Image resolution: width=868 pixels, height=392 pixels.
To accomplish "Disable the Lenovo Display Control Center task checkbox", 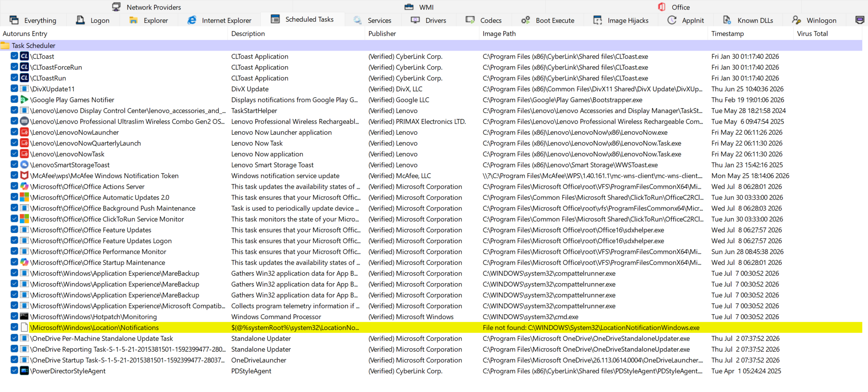I will pos(14,110).
